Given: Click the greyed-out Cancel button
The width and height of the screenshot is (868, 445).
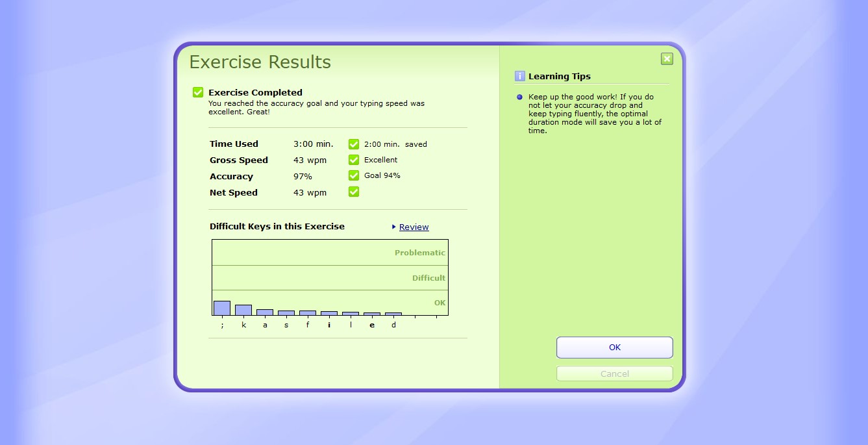Looking at the screenshot, I should [x=614, y=374].
